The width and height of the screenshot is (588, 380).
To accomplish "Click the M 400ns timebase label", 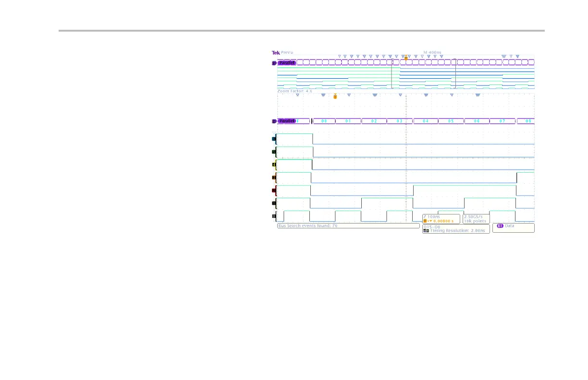I will pyautogui.click(x=432, y=52).
